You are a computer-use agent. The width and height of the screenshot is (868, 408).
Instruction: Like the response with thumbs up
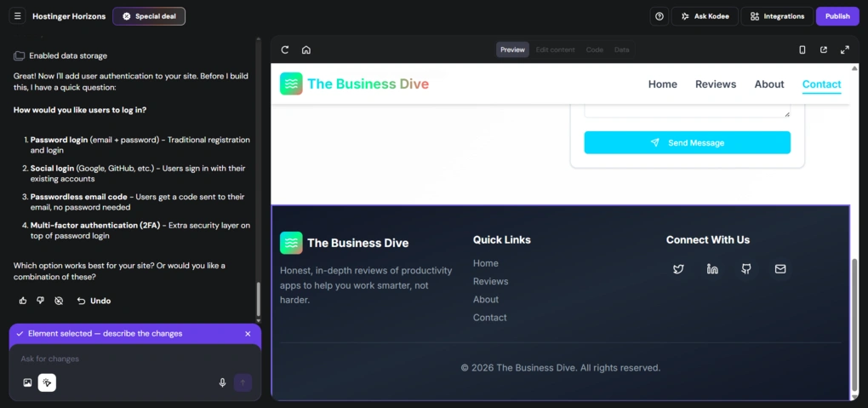(23, 301)
